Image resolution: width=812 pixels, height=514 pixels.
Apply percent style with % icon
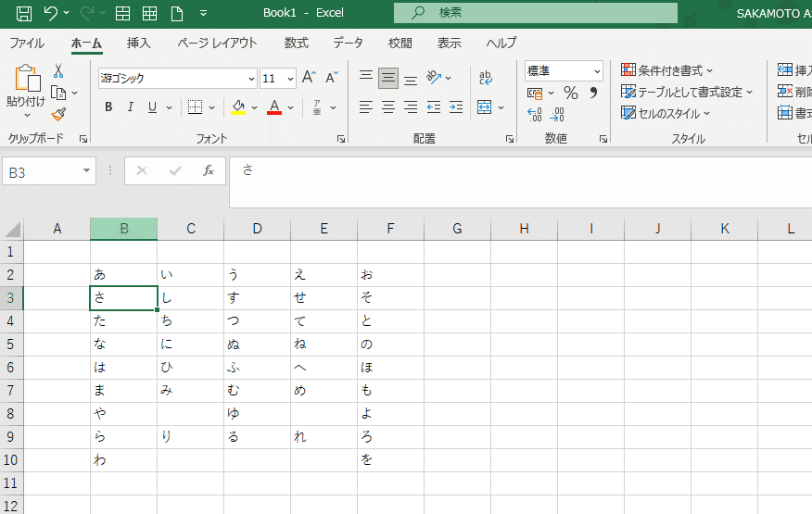click(x=571, y=94)
